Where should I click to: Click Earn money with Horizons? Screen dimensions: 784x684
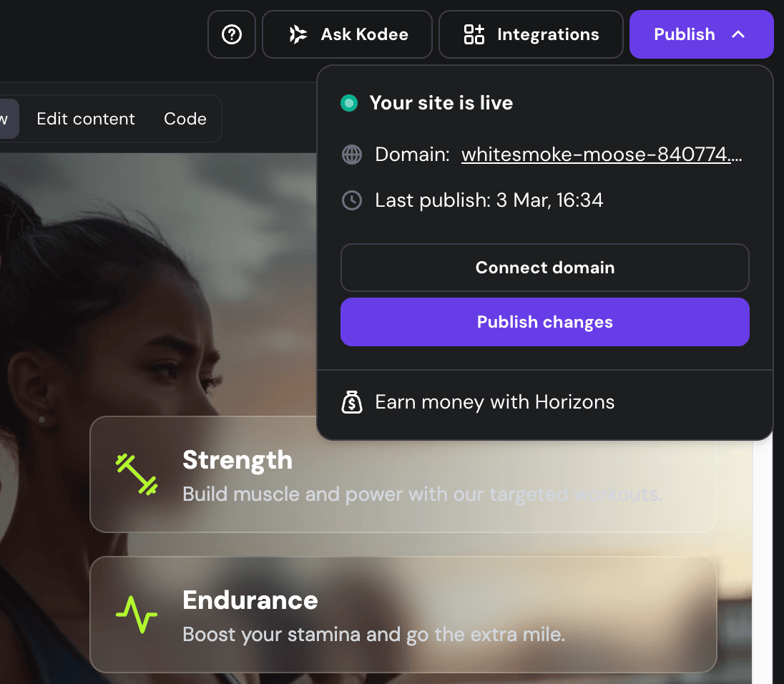494,402
